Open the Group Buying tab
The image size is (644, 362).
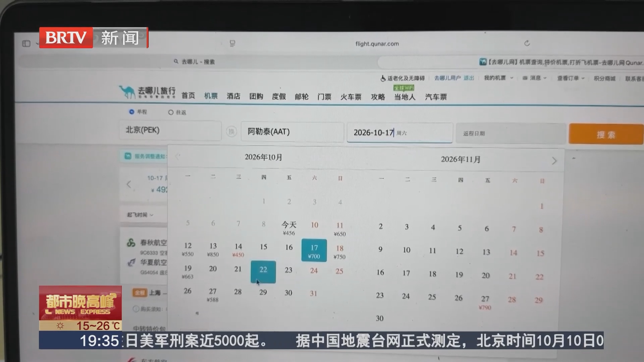pyautogui.click(x=256, y=97)
